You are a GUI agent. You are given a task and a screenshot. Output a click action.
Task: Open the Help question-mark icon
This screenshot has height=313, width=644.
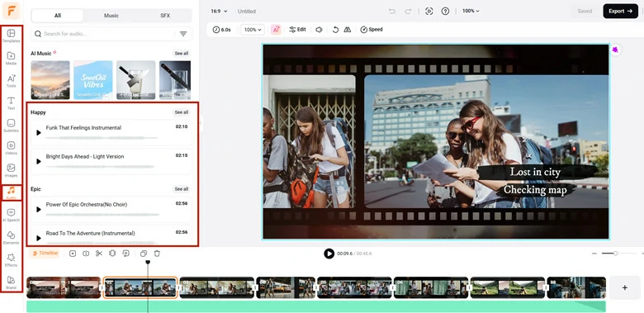point(445,11)
